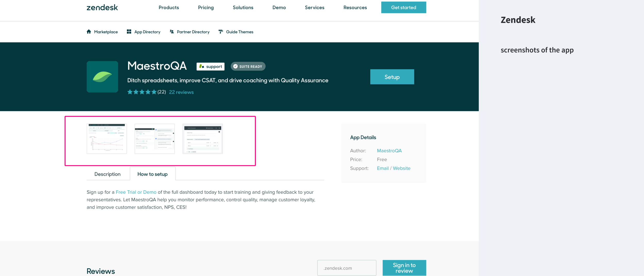
Task: Select the How to setup tab
Action: click(x=152, y=174)
